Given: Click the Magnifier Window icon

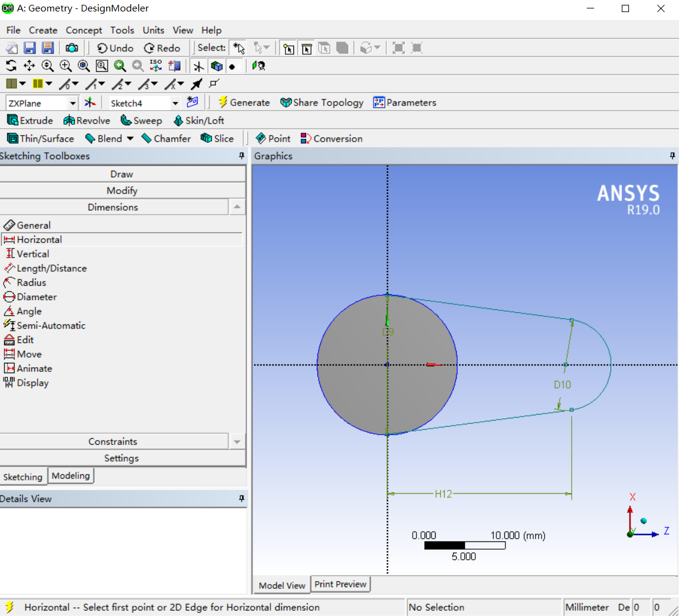Looking at the screenshot, I should (x=102, y=66).
